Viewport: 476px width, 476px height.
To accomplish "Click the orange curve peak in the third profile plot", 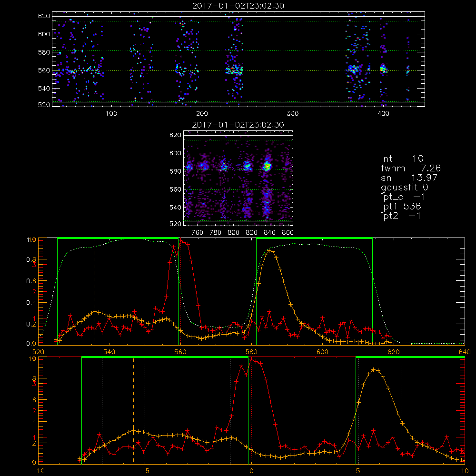I will pos(270,251).
